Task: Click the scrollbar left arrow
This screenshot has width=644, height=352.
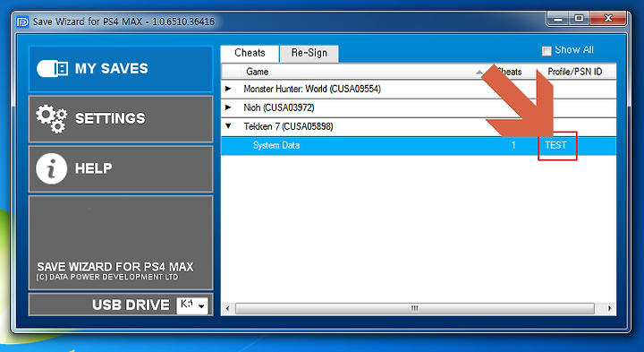Action: [227, 308]
